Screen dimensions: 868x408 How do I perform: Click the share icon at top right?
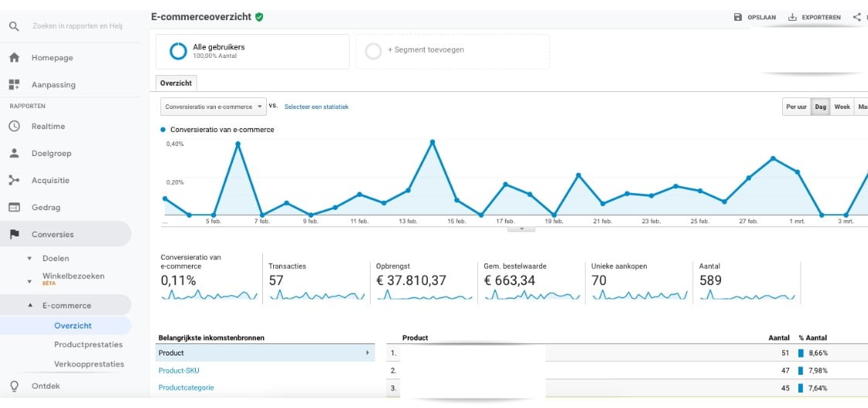[x=857, y=17]
